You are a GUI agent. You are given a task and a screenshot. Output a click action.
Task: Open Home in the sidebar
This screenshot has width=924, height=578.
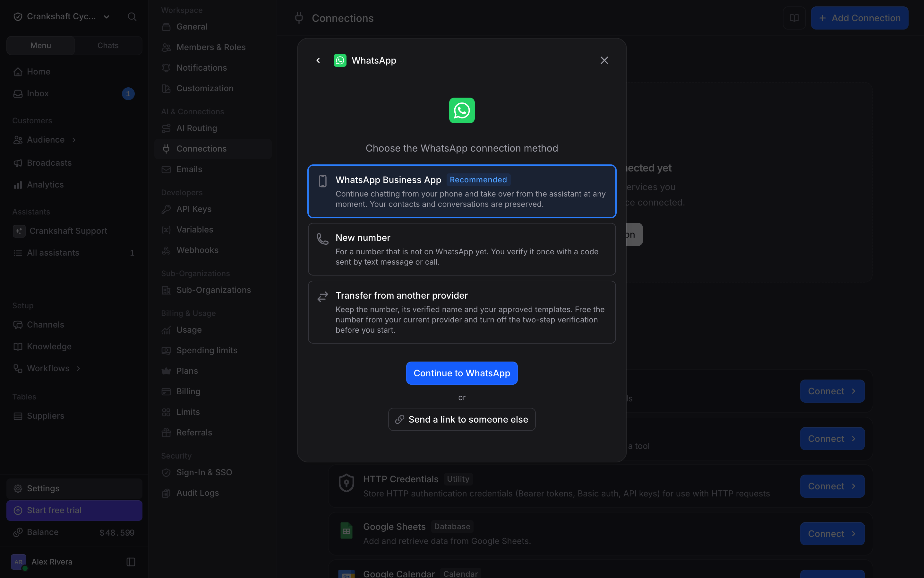74,72
